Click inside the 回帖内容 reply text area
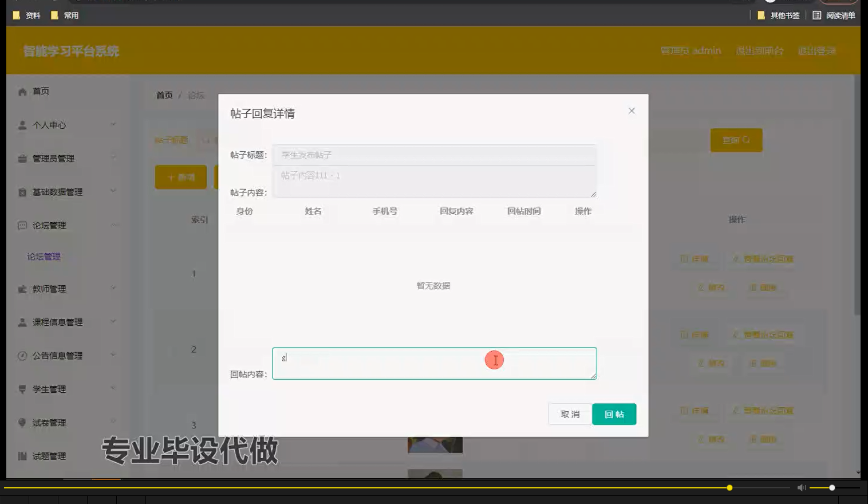The image size is (868, 504). [434, 363]
